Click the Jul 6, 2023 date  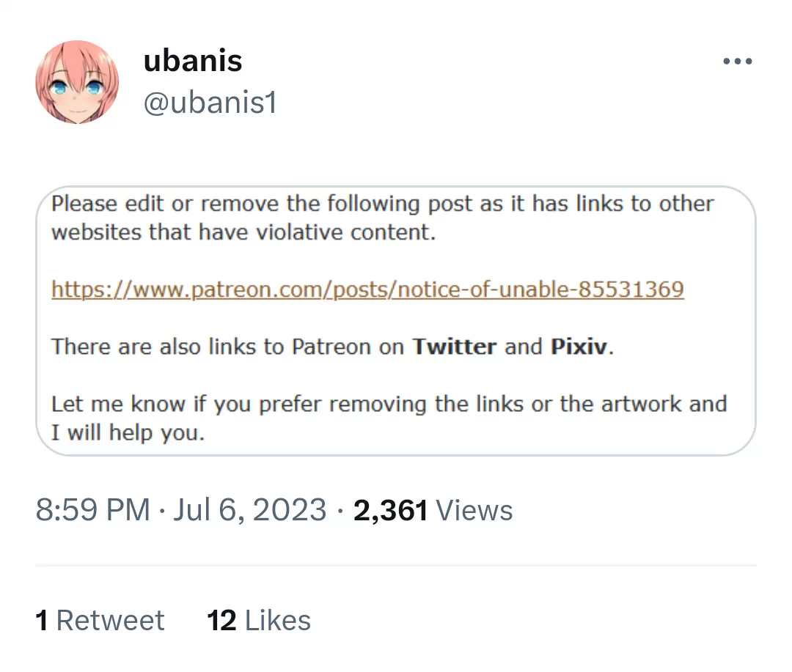click(249, 510)
